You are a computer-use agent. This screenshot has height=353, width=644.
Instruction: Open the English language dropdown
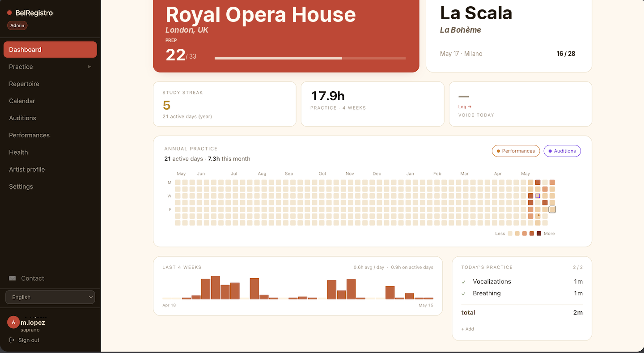pos(50,298)
